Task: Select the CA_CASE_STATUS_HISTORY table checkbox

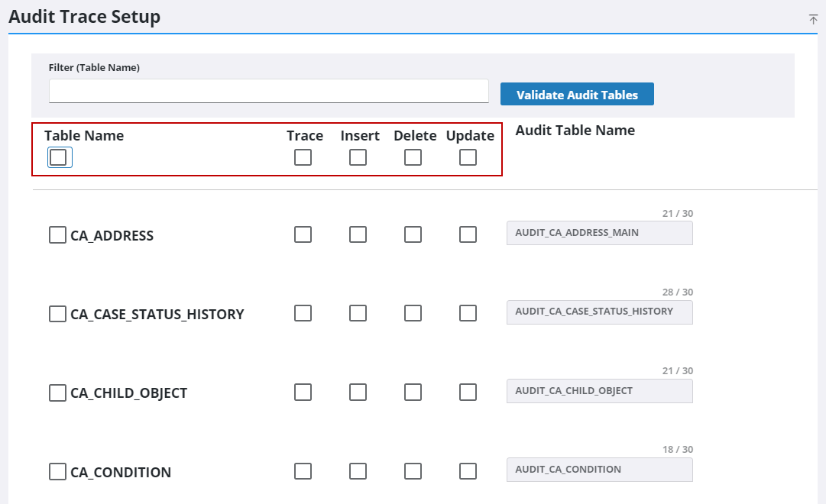Action: pos(57,313)
